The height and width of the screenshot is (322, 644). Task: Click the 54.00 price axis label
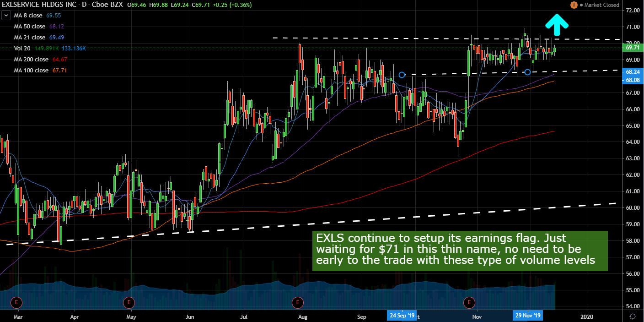632,306
